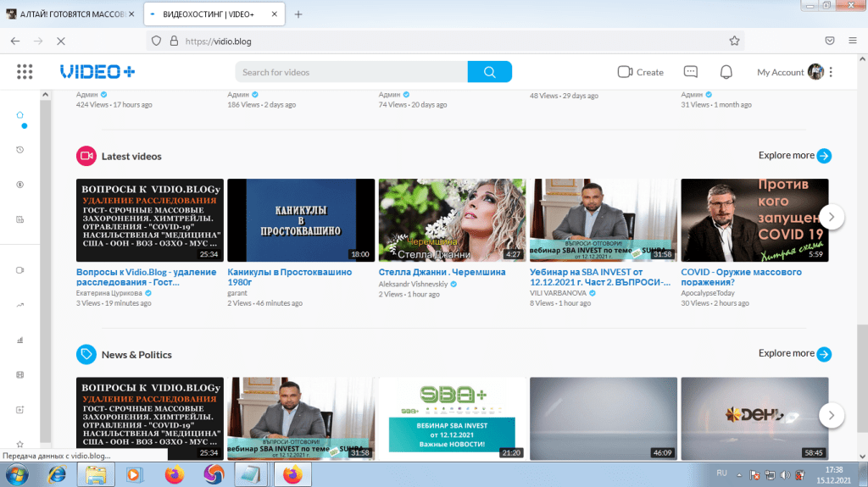Screen dimensions: 868x487
Task: Open the notifications bell
Action: [726, 72]
